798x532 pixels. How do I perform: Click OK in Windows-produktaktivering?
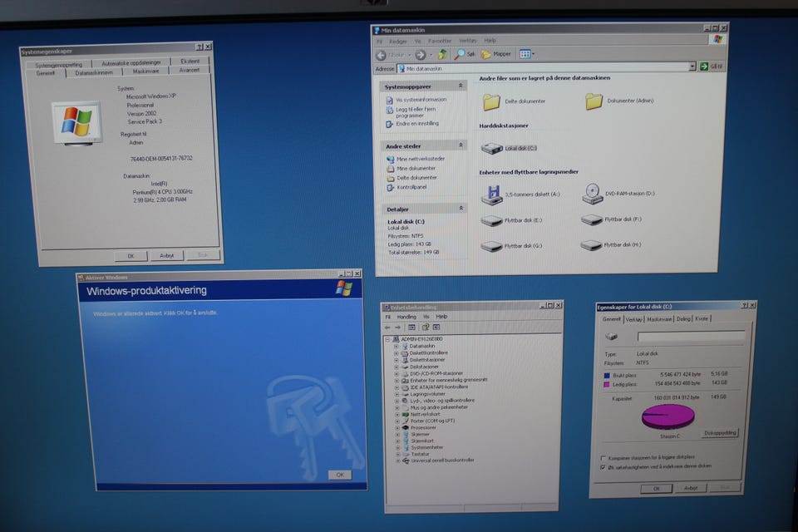click(340, 475)
